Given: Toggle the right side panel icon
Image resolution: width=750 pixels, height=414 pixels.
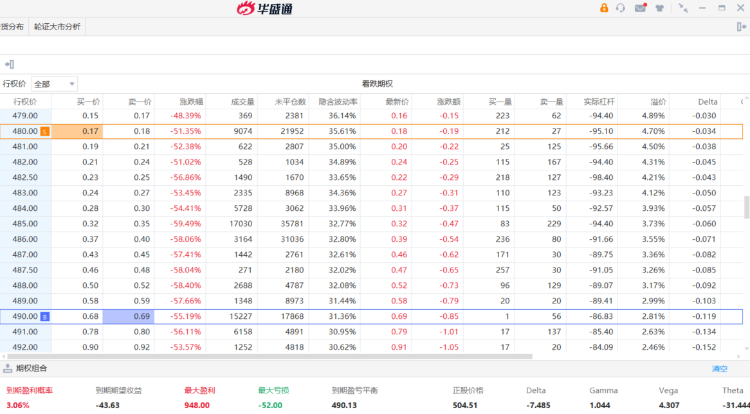Looking at the screenshot, I should point(741,27).
